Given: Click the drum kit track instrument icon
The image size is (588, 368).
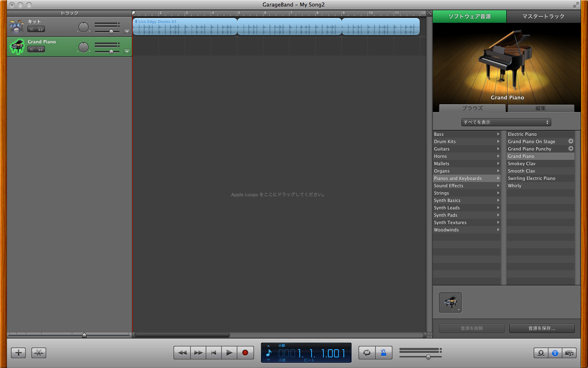Looking at the screenshot, I should [17, 27].
